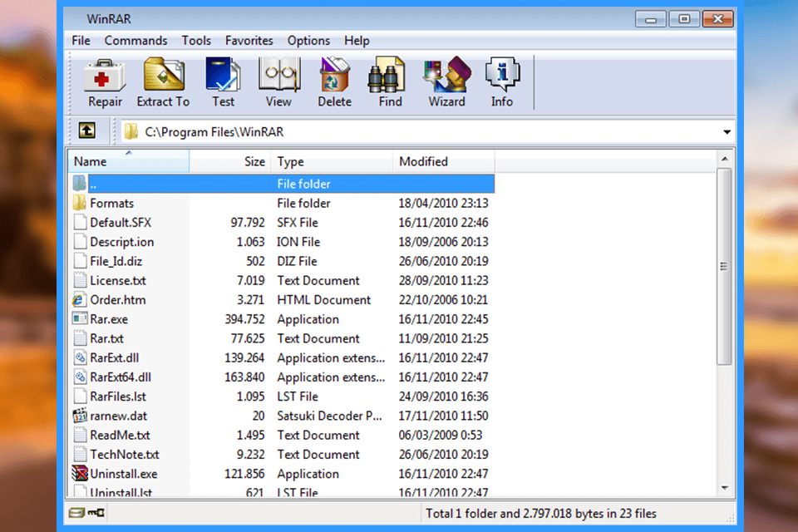
Task: Click the ReadMe.txt document icon
Action: [80, 436]
